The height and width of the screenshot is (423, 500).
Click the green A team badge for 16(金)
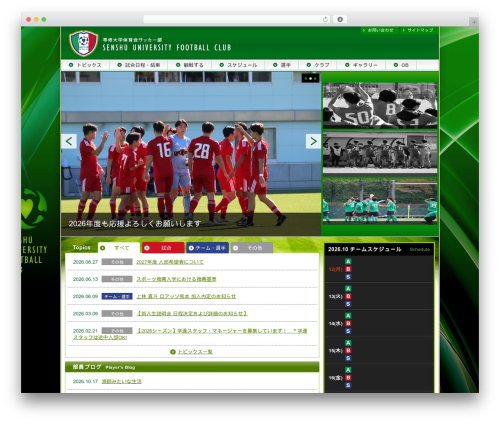click(348, 370)
